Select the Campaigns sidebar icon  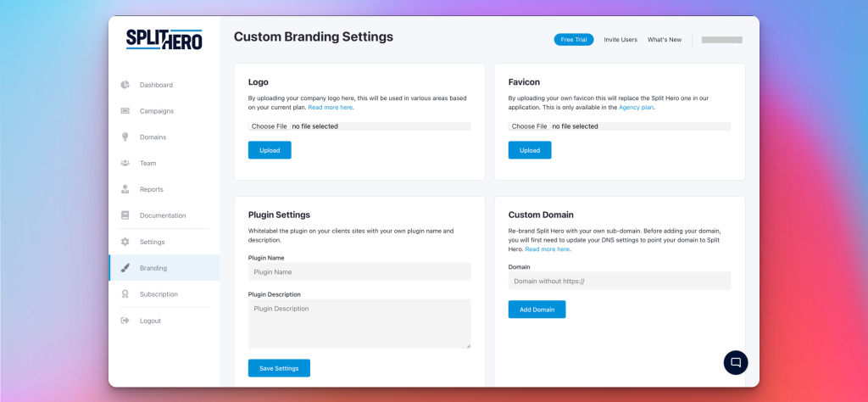coord(125,111)
